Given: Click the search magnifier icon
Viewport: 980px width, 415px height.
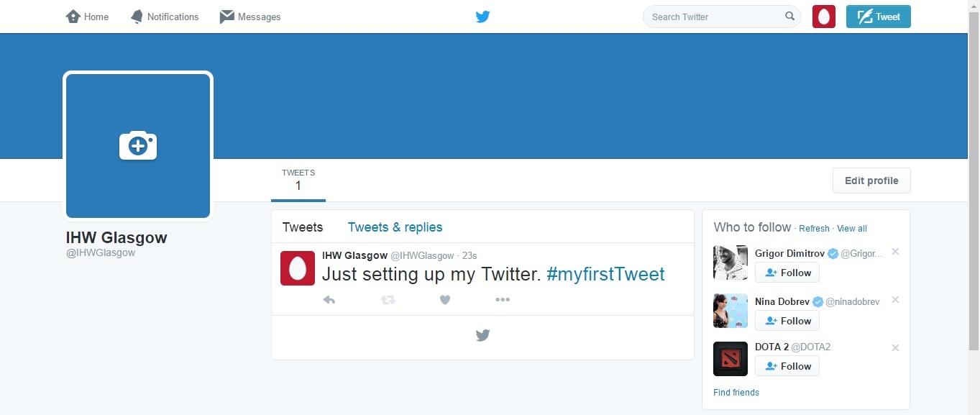Looking at the screenshot, I should click(789, 17).
